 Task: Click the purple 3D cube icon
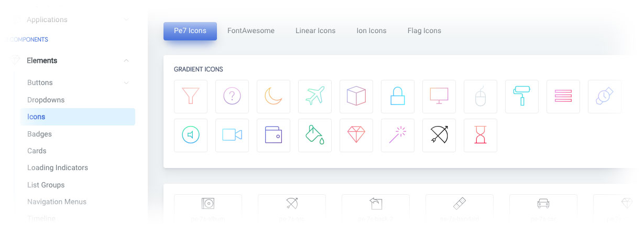[356, 97]
